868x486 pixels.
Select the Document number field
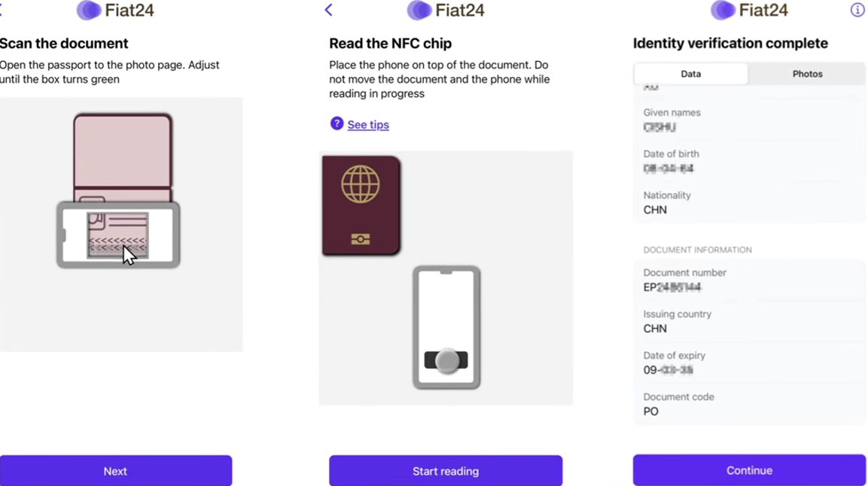coord(749,280)
